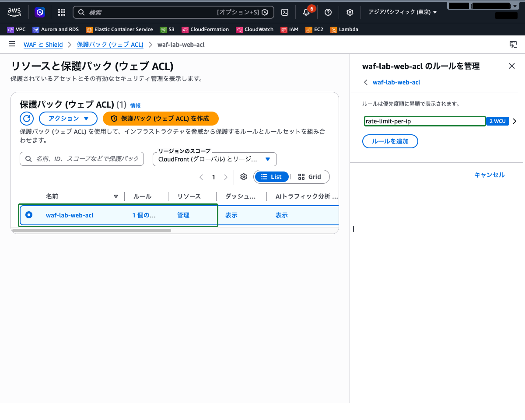The height and width of the screenshot is (420, 525).
Task: Click the 2 WCU badge
Action: point(497,121)
